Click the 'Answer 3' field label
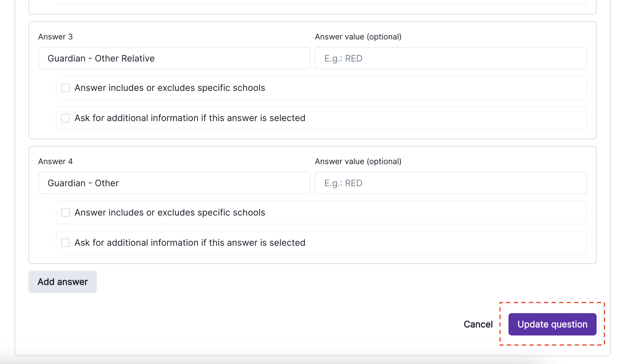The width and height of the screenshot is (619, 364). point(55,37)
